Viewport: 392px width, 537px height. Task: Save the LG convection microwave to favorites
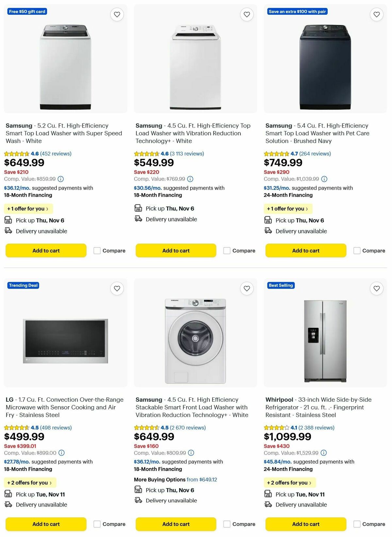pos(117,289)
